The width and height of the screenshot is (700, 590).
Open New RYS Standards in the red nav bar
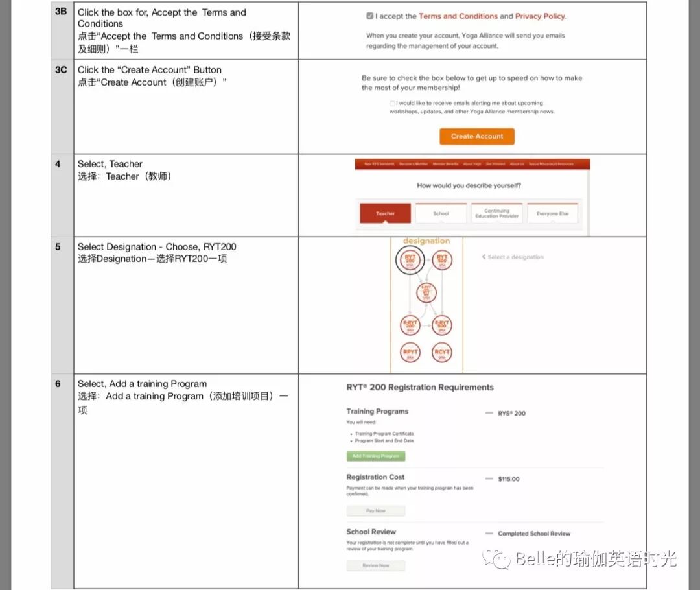click(379, 164)
